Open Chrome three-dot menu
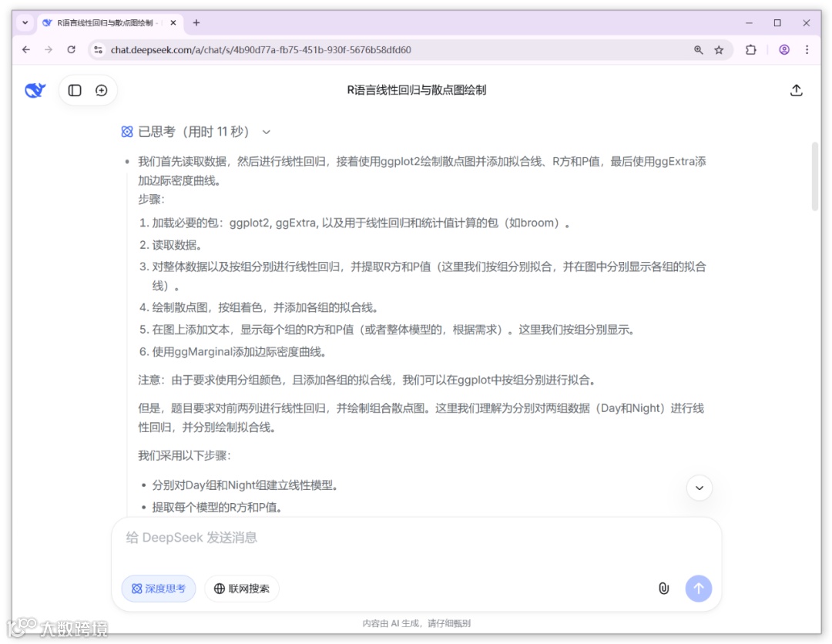This screenshot has height=644, width=832. (x=807, y=50)
